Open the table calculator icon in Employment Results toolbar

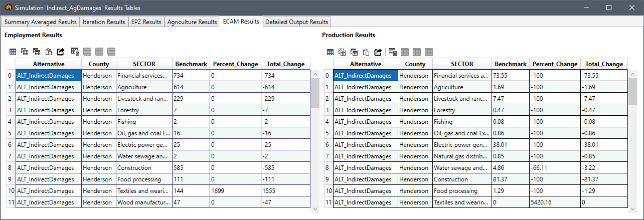click(x=75, y=52)
